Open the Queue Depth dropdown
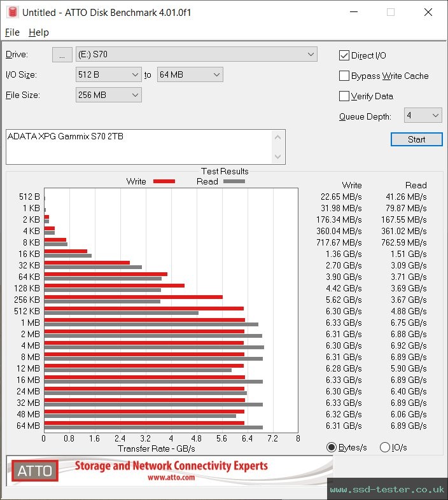The width and height of the screenshot is (448, 500). 423,115
